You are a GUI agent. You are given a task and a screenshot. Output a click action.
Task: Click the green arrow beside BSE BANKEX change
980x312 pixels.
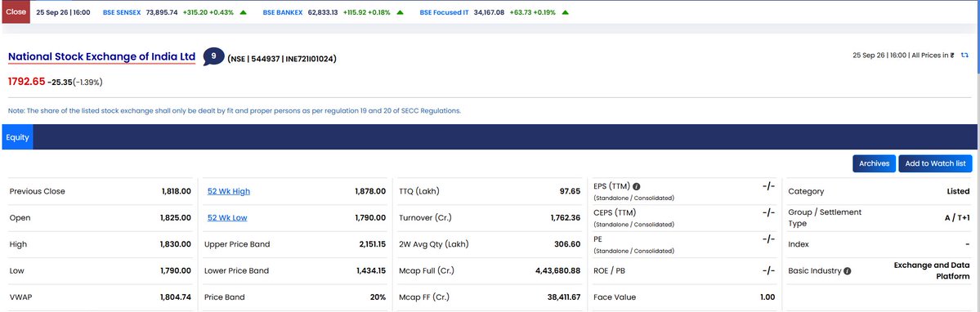tap(400, 12)
